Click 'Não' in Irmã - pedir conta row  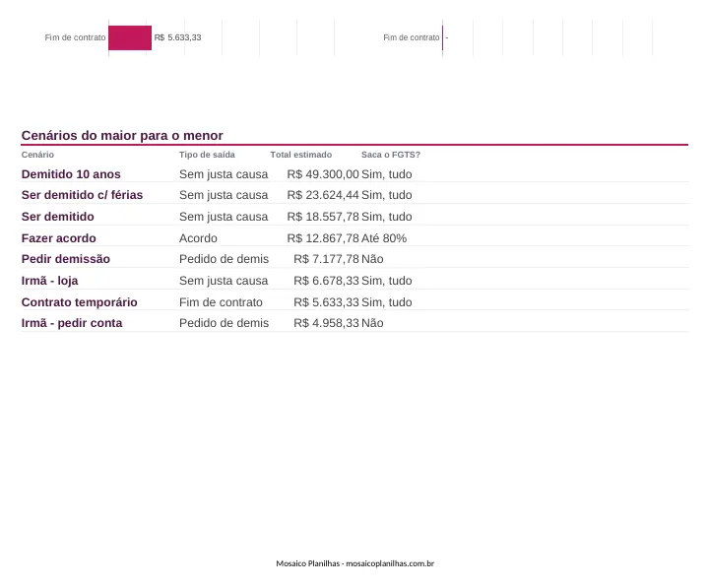click(372, 323)
